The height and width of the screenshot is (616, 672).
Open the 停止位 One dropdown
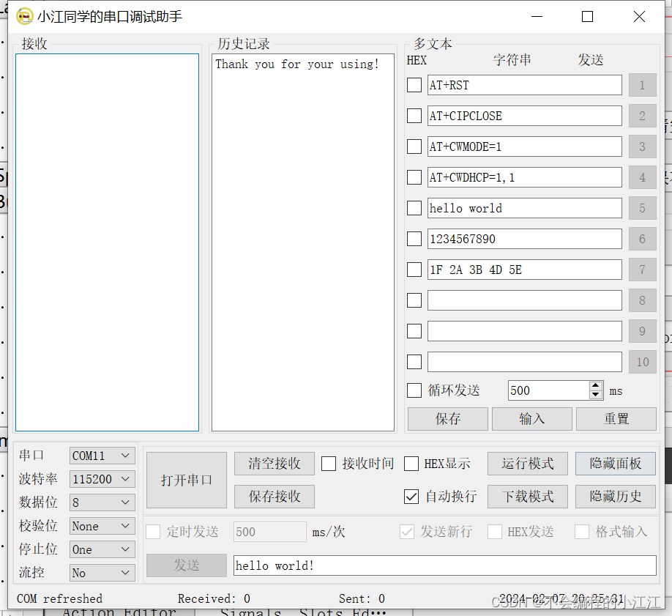click(x=102, y=549)
